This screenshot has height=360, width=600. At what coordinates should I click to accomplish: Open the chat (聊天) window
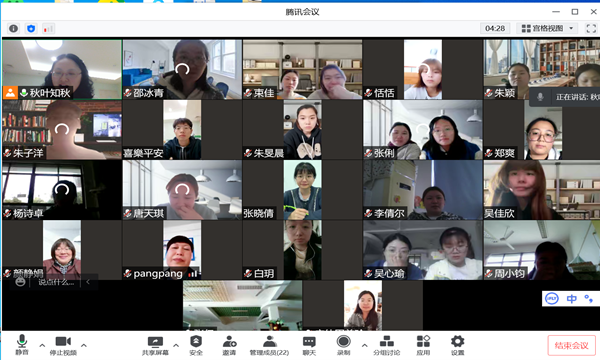(x=309, y=345)
